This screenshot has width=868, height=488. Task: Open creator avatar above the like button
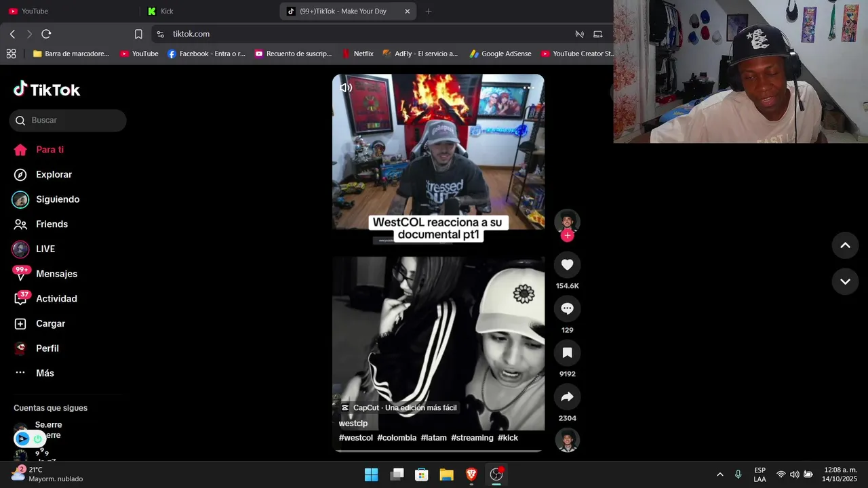tap(568, 222)
